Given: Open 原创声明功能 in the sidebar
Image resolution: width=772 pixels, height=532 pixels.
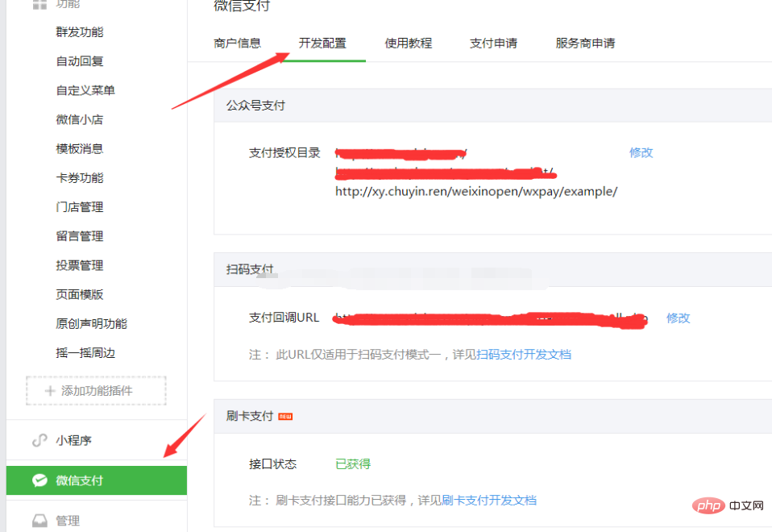Looking at the screenshot, I should [92, 323].
